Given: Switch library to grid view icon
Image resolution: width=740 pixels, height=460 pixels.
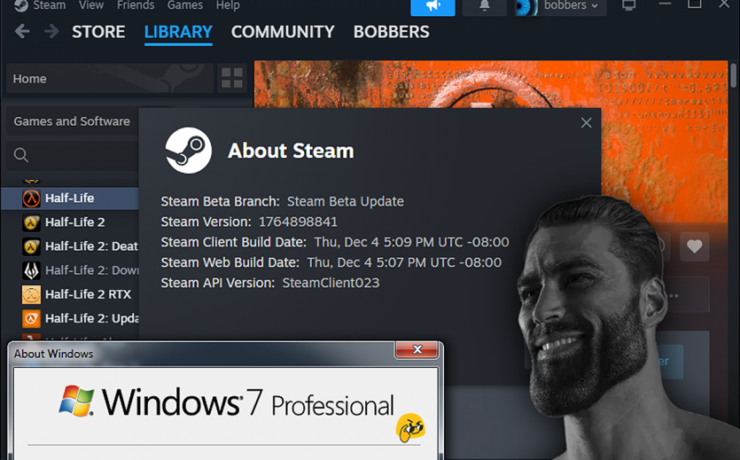Looking at the screenshot, I should coord(232,79).
